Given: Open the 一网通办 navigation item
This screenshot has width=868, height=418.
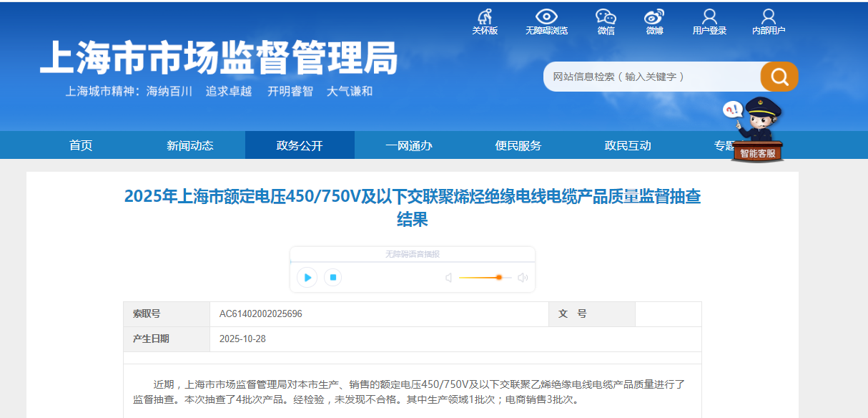Looking at the screenshot, I should tap(409, 145).
